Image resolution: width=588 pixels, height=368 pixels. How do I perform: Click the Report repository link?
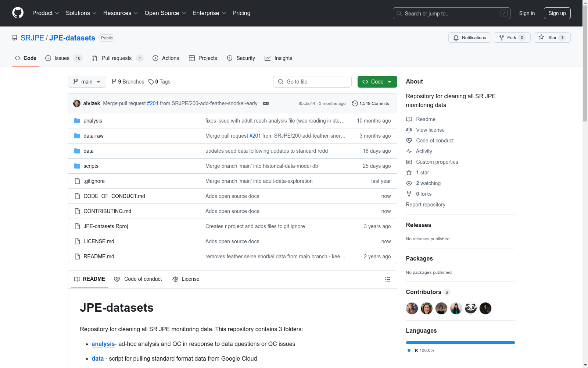pos(426,205)
